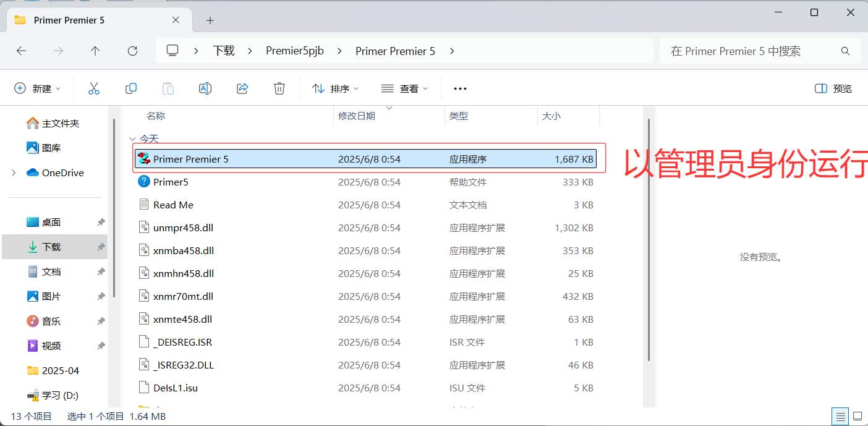Click the Copy icon in toolbar
The height and width of the screenshot is (426, 868).
click(x=131, y=88)
